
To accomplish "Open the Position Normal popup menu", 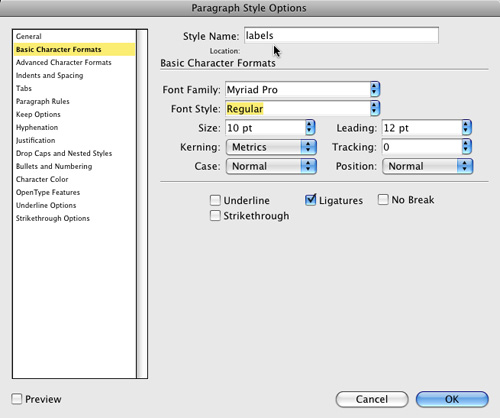I will [x=427, y=166].
